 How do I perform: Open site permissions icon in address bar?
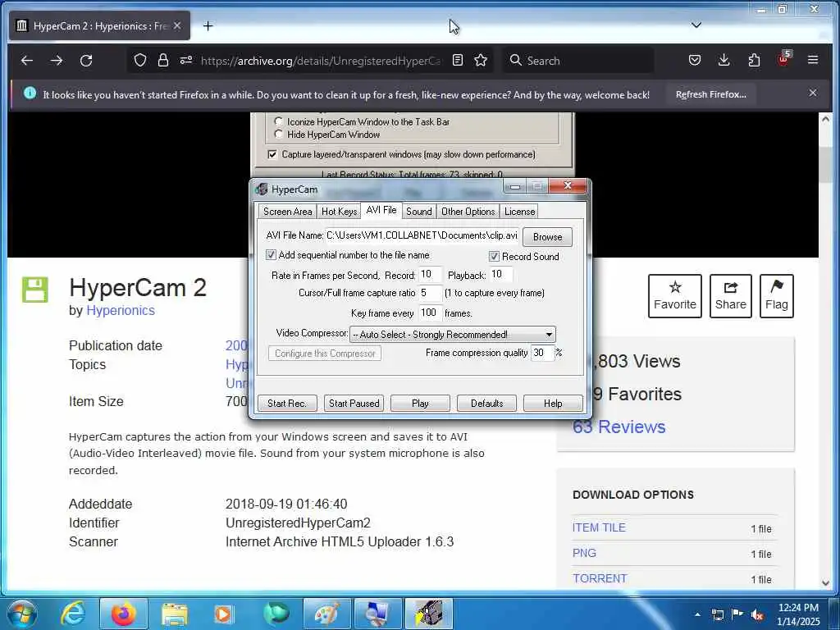point(186,60)
